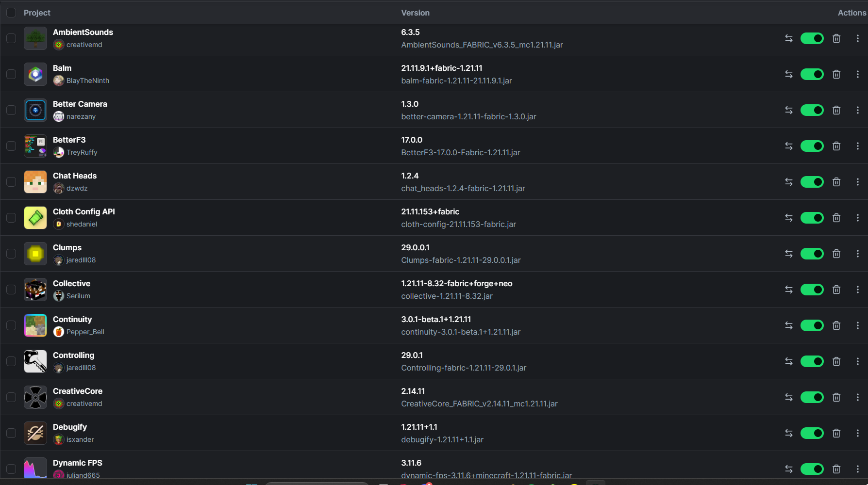Remove the Debugify mod via trash icon

836,433
